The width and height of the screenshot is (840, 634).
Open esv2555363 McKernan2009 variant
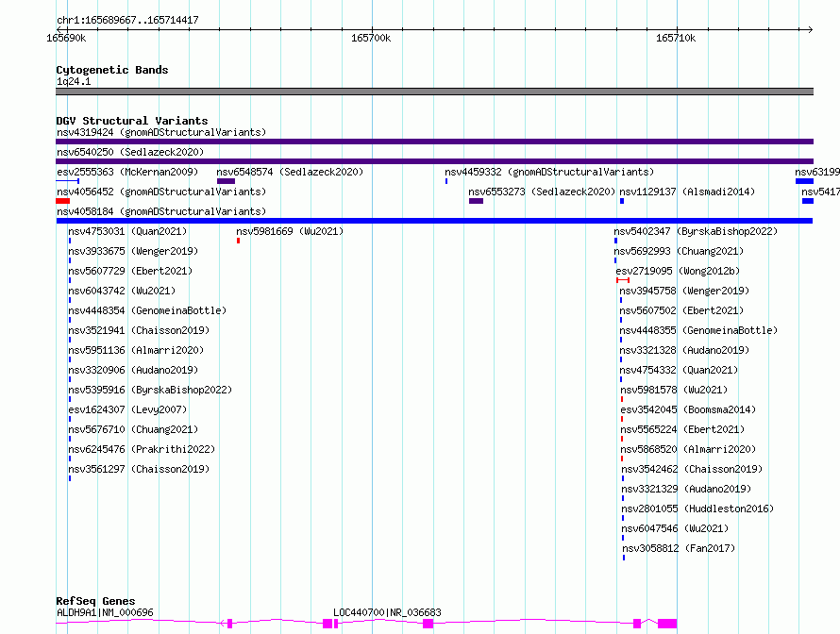coord(127,172)
